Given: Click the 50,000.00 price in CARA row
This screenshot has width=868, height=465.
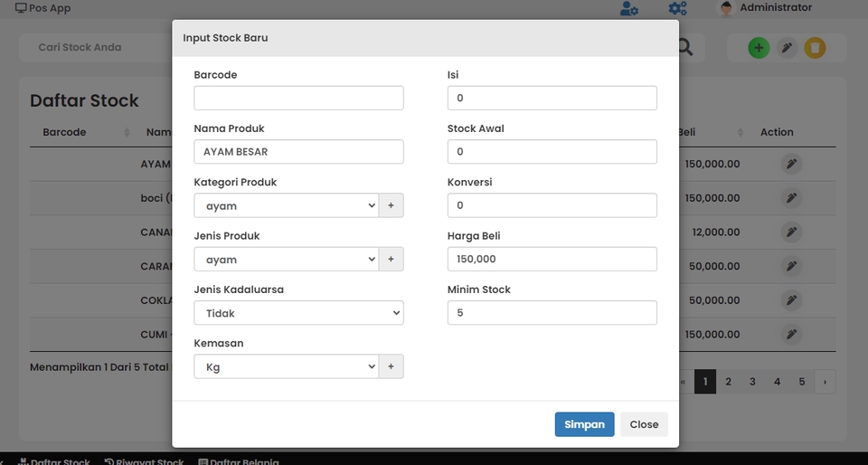Looking at the screenshot, I should tap(714, 266).
